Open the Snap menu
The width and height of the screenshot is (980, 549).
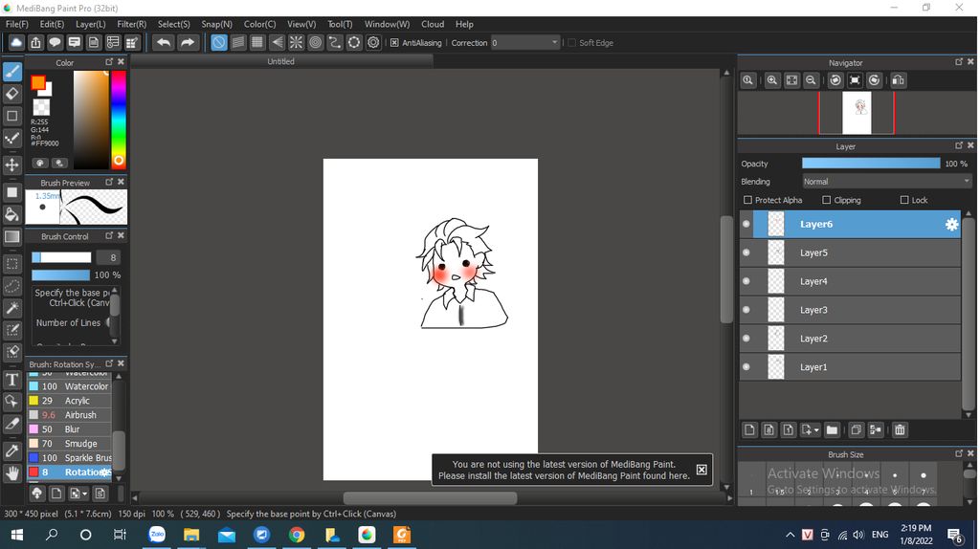coord(216,24)
